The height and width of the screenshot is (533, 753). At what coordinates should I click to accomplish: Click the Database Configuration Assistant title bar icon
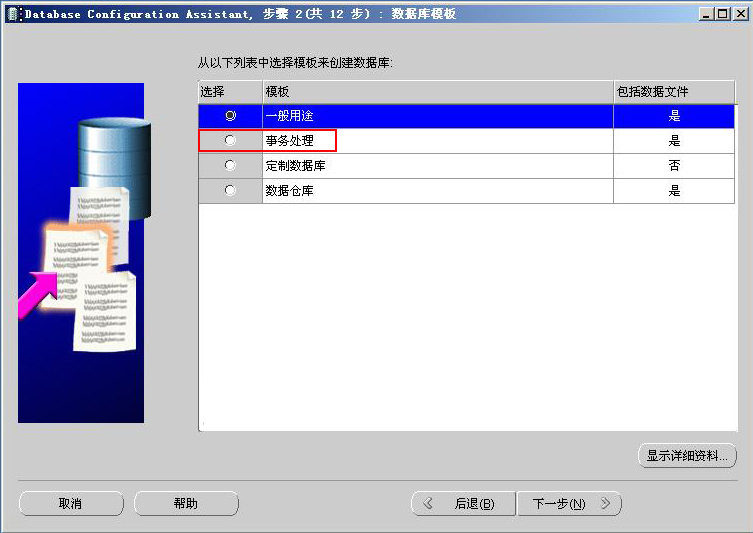[x=12, y=13]
